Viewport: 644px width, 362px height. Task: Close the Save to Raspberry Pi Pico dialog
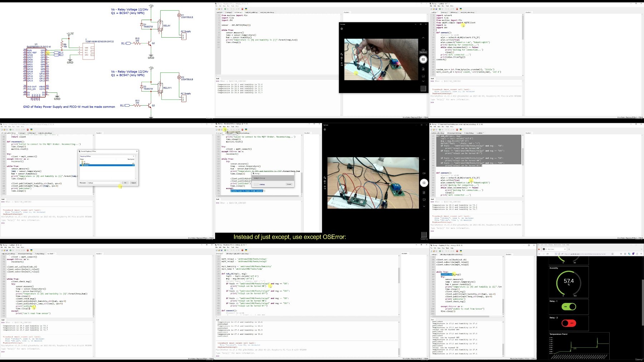click(136, 151)
